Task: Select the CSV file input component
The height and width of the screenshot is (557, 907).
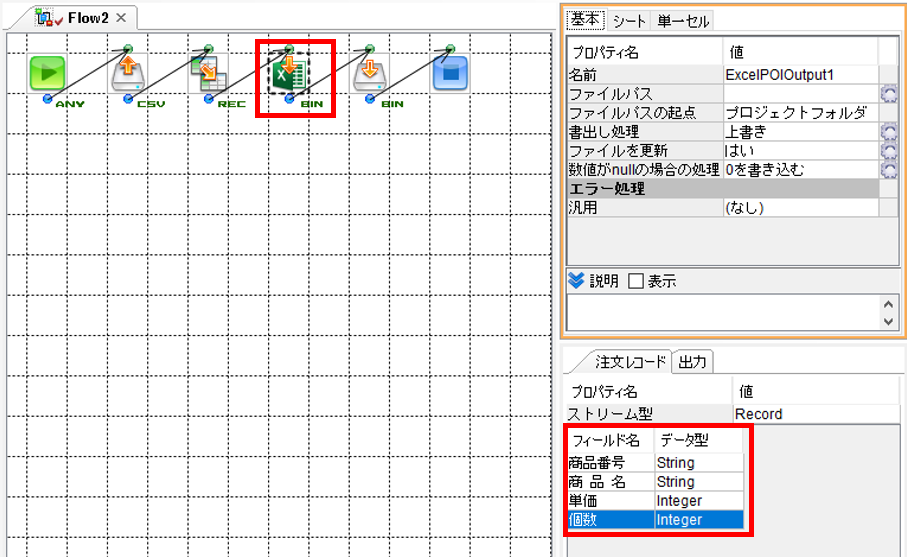Action: coord(128,73)
